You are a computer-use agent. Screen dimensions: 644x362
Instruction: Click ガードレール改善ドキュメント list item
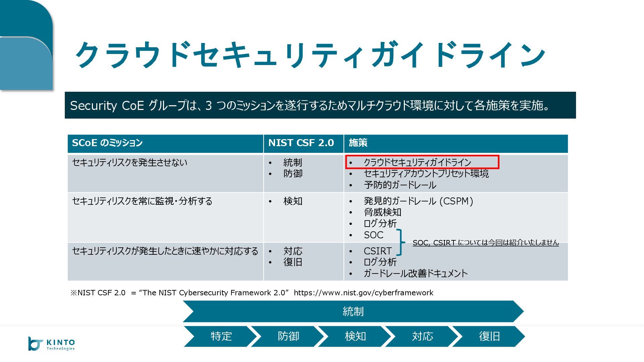coord(415,274)
